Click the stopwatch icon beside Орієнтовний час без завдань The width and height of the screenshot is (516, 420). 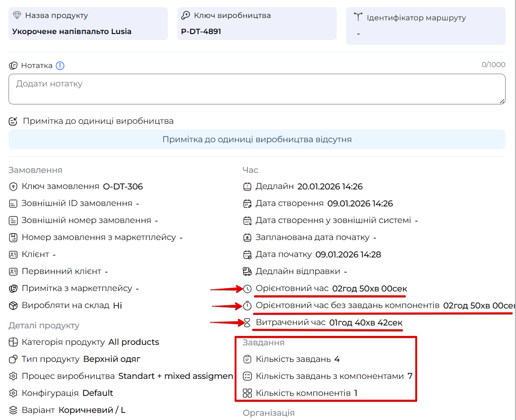point(248,306)
